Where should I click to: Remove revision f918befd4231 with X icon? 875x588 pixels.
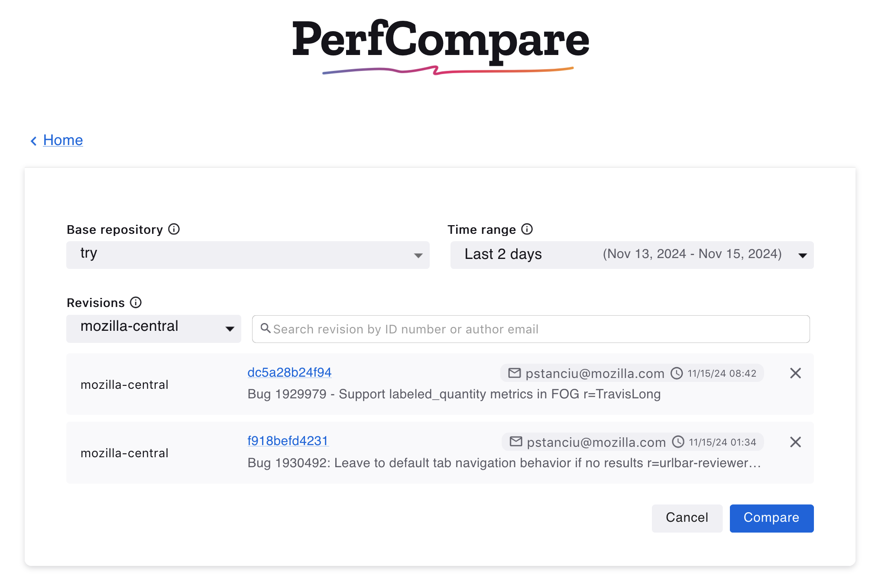(795, 442)
